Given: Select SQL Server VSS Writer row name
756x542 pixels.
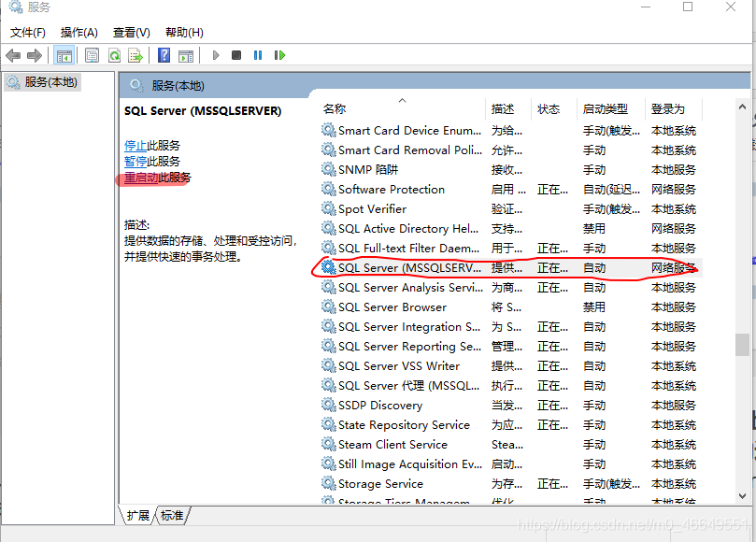Looking at the screenshot, I should 399,366.
